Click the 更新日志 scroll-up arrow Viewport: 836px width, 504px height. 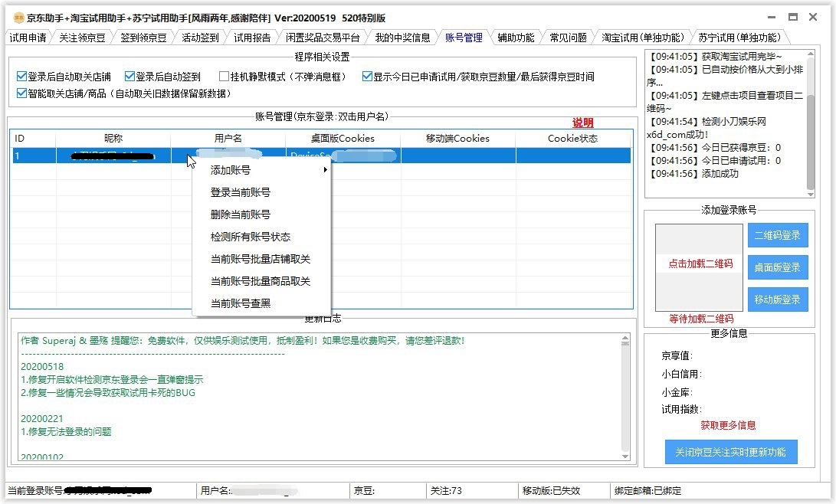625,338
